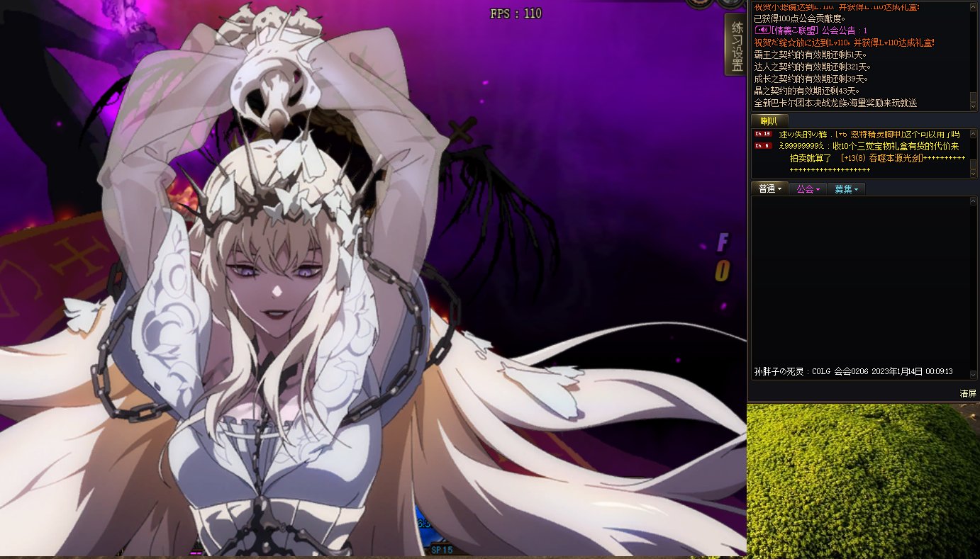The image size is (980, 559).
Task: Click megaphone panel scroll down arrow
Action: point(974,174)
